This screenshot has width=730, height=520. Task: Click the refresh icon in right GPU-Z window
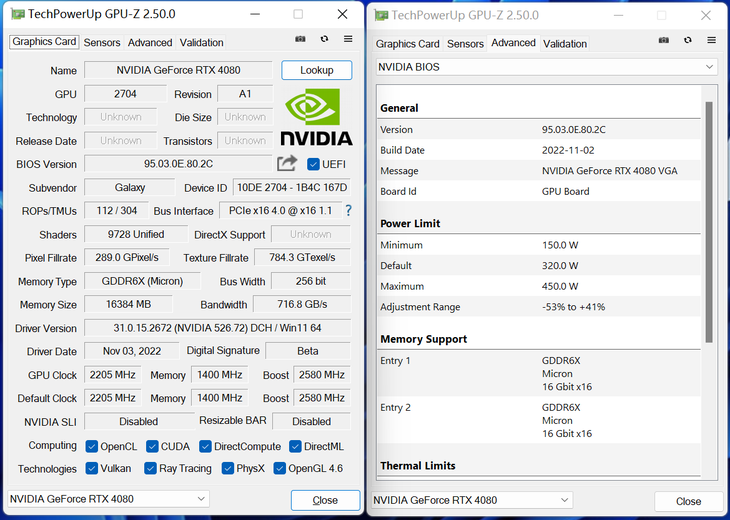(x=688, y=40)
